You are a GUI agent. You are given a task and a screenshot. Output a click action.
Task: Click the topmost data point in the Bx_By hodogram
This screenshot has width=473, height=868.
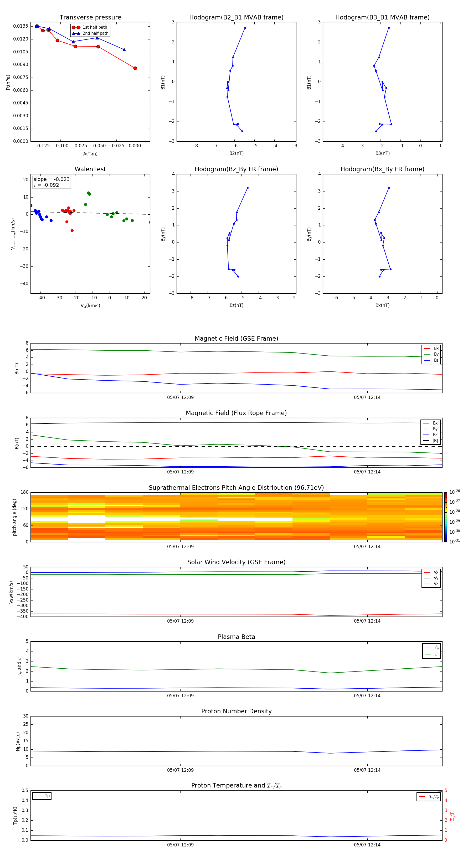[x=389, y=188]
